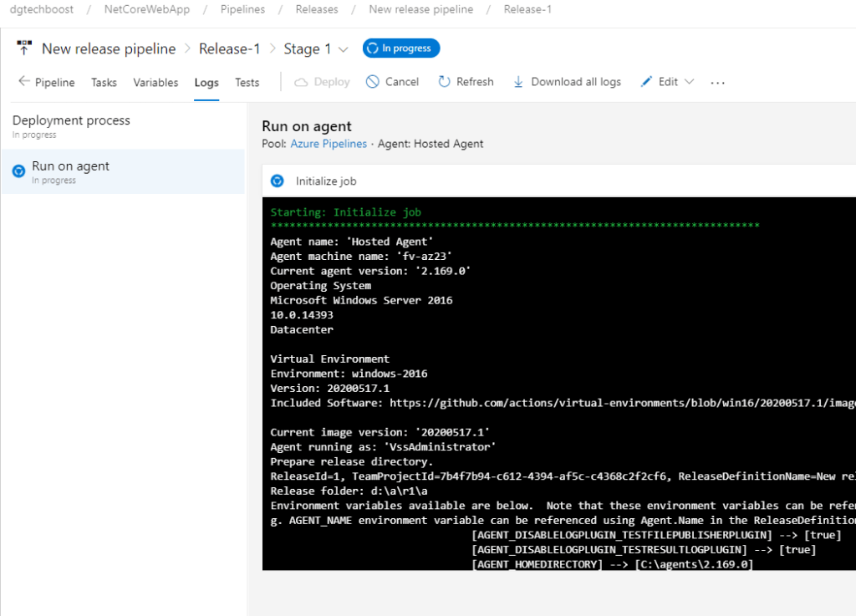
Task: Select the Tests tab
Action: tap(247, 82)
